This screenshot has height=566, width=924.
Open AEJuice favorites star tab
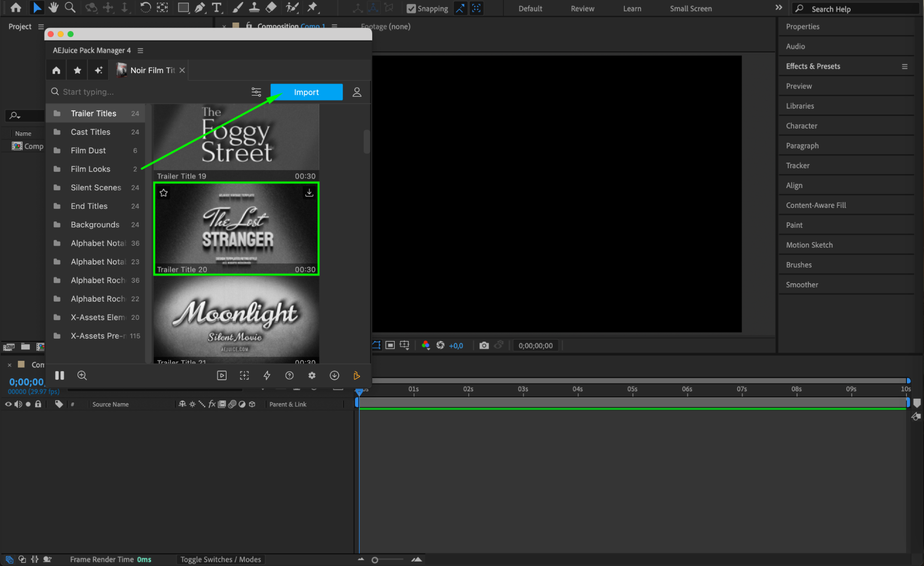point(77,70)
